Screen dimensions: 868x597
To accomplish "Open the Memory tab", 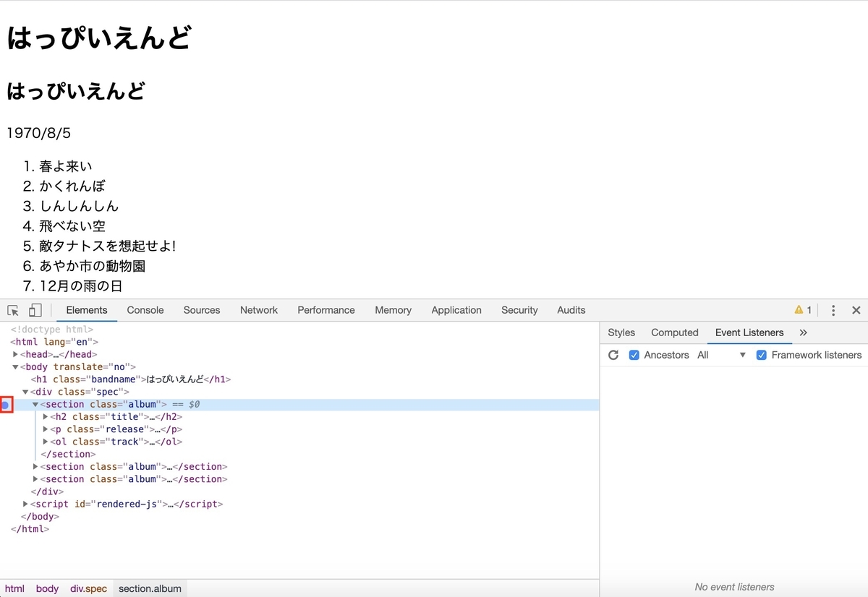I will click(393, 310).
